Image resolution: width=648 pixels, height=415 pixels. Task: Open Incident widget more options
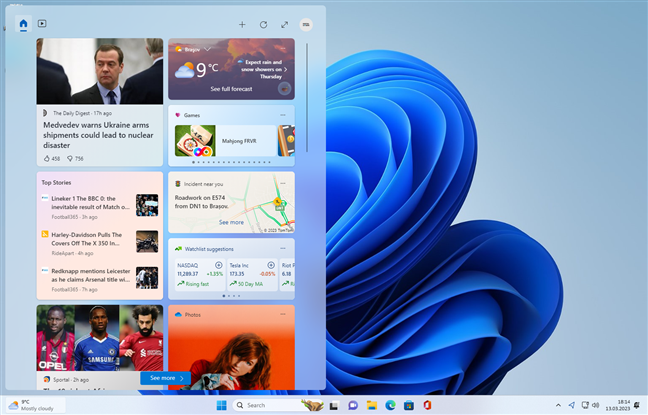[283, 183]
